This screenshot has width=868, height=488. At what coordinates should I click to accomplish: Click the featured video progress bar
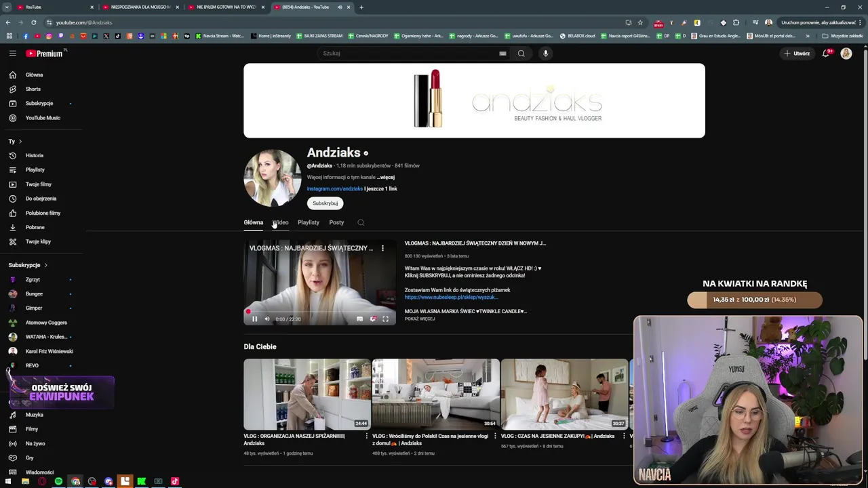click(320, 312)
